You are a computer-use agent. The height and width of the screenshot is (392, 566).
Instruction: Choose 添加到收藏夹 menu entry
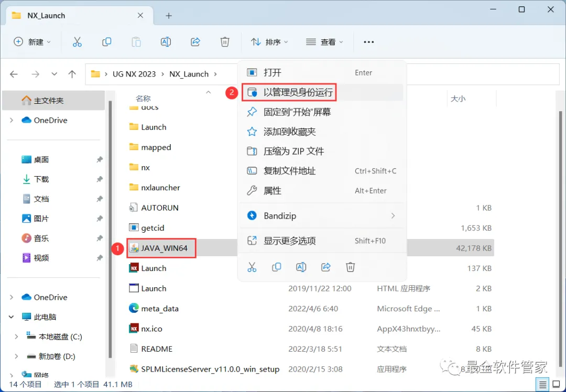[x=322, y=132]
